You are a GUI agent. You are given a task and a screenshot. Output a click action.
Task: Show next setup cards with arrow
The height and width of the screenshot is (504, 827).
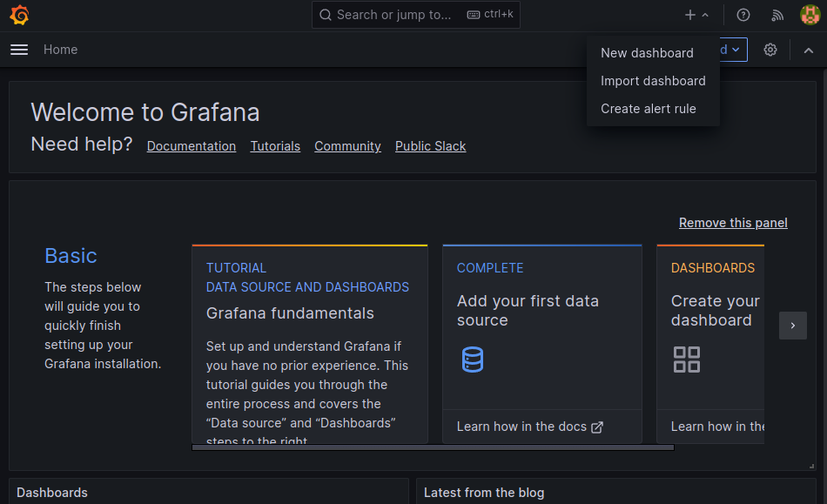point(792,326)
